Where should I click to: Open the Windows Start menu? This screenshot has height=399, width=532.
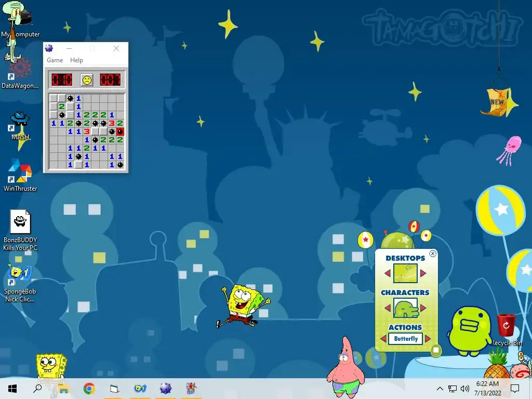(12, 389)
